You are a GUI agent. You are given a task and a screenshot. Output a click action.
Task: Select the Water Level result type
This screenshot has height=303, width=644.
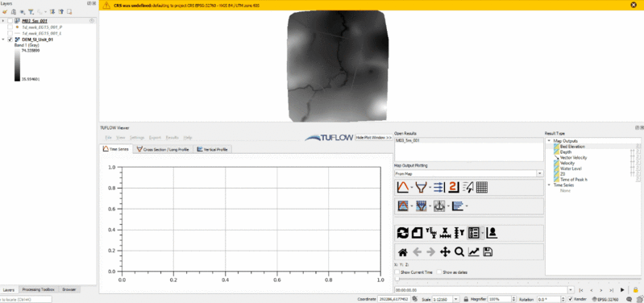[x=571, y=168]
